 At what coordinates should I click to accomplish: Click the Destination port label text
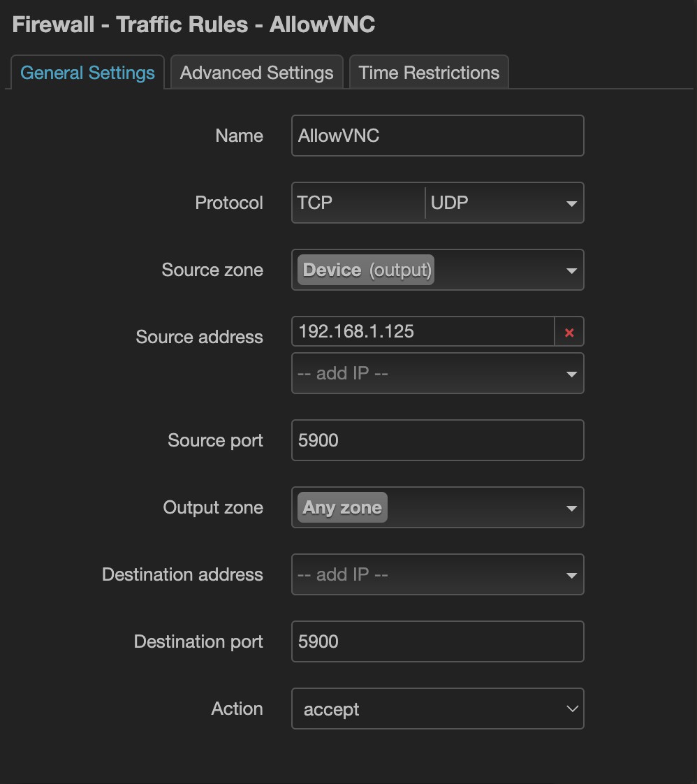click(x=198, y=641)
